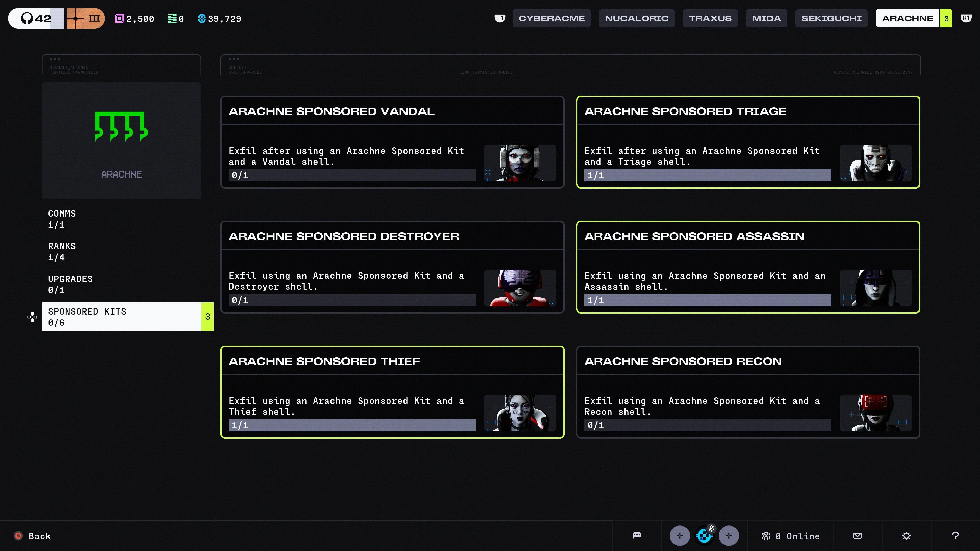Click the orange season rank III emblem

pos(85,18)
